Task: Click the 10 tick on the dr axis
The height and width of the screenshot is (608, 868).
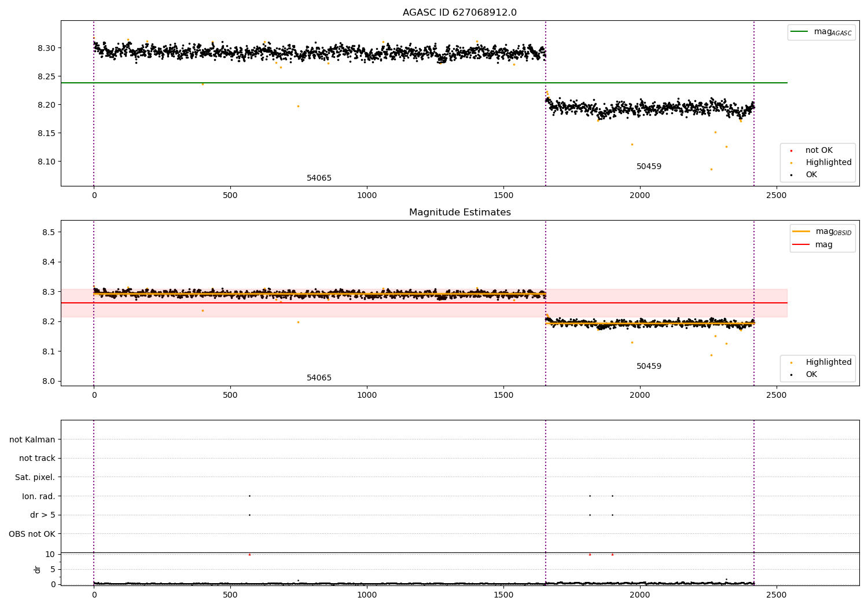Action: point(50,554)
